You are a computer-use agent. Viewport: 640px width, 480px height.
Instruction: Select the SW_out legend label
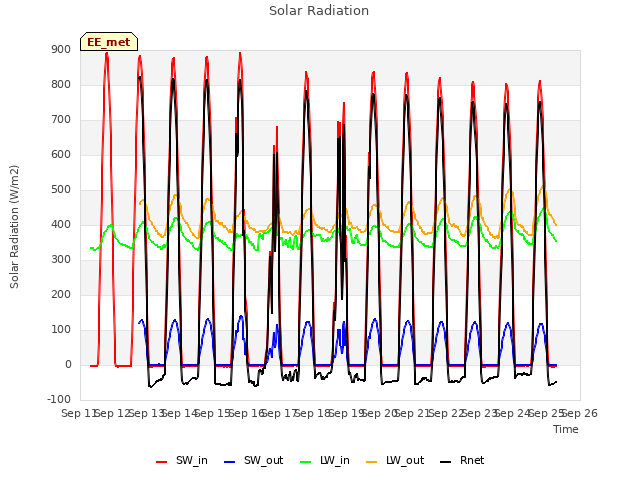pyautogui.click(x=264, y=460)
